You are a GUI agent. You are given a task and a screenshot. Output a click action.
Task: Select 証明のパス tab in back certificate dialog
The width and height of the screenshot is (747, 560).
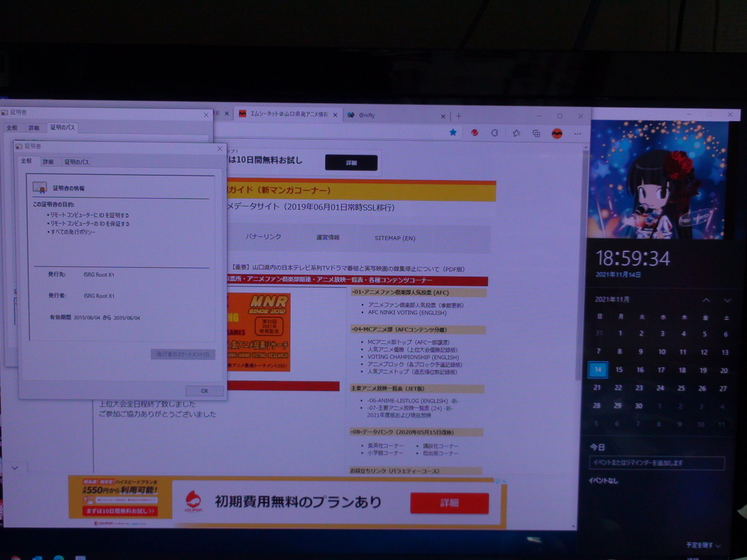click(62, 128)
